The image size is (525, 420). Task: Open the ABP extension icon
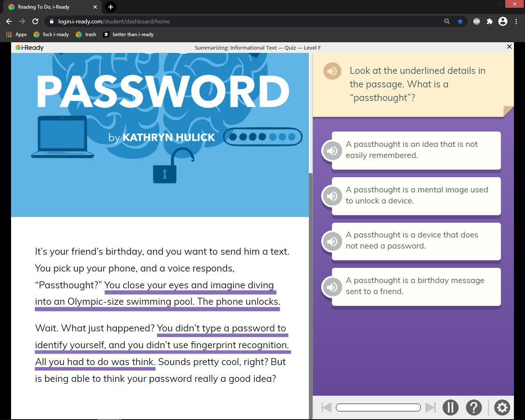[x=477, y=21]
